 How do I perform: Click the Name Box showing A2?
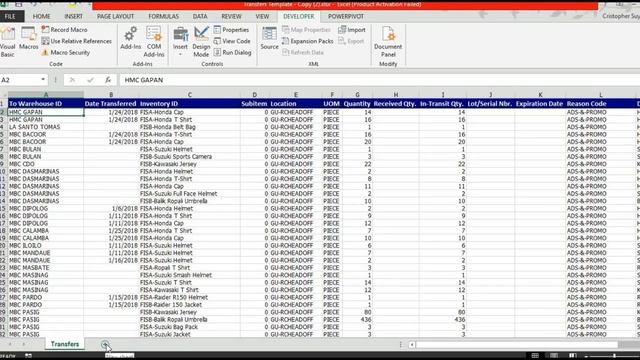pos(20,80)
